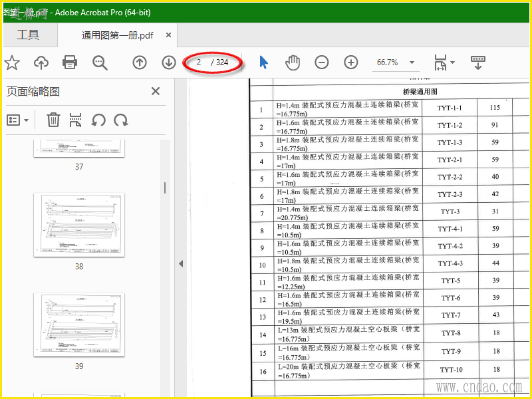Collapse the left navigation pane arrow

[x=181, y=263]
